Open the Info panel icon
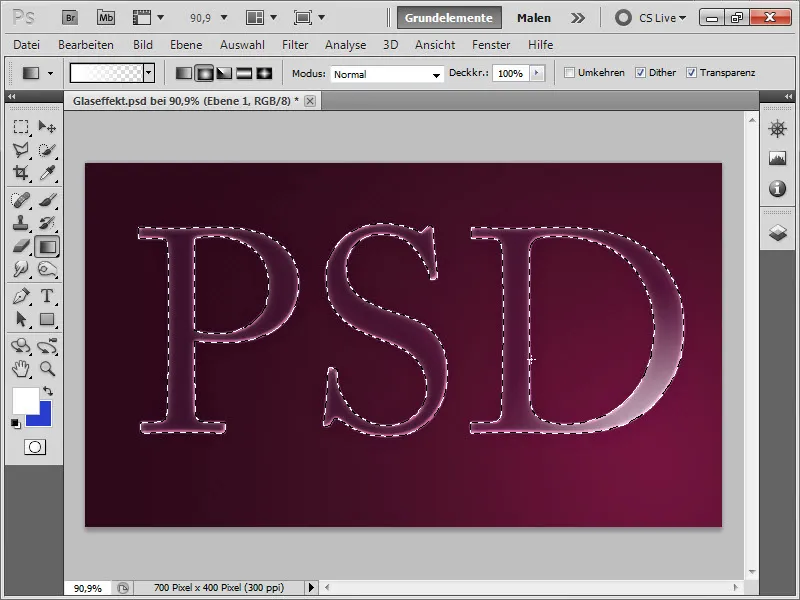 777,189
